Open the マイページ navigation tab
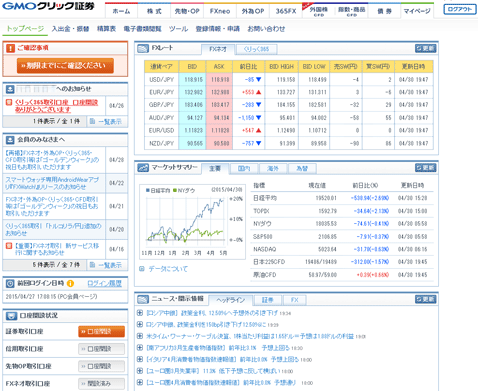 coord(417,11)
